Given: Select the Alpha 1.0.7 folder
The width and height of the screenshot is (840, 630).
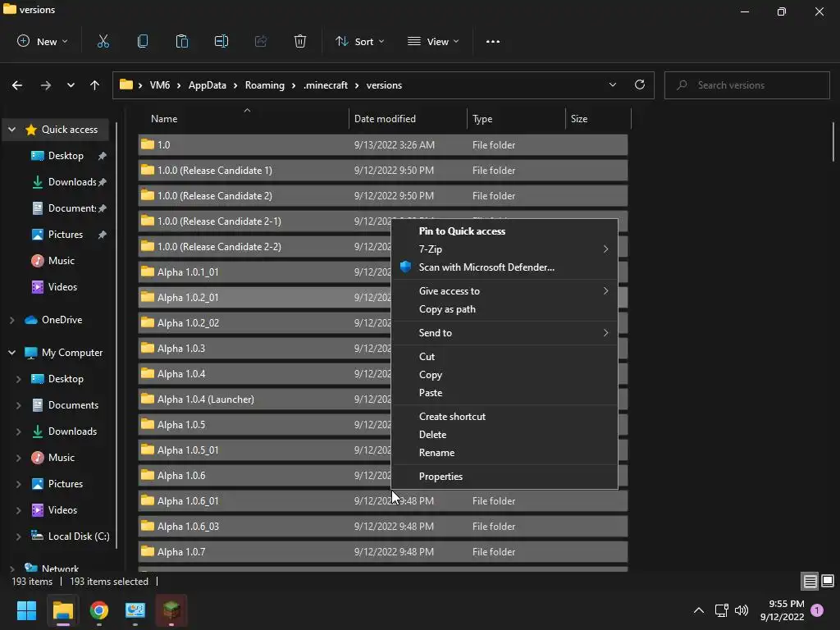Looking at the screenshot, I should tap(383, 552).
